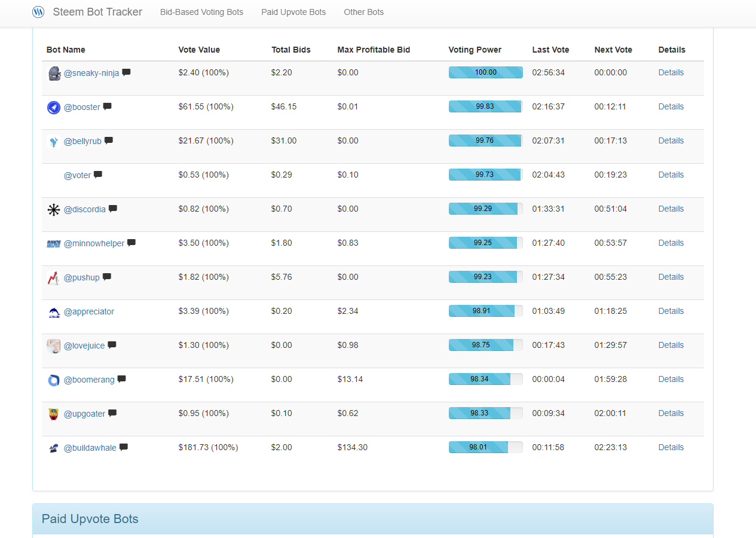Image resolution: width=756 pixels, height=538 pixels.
Task: Click the @boomerang avatar icon
Action: [x=54, y=380]
